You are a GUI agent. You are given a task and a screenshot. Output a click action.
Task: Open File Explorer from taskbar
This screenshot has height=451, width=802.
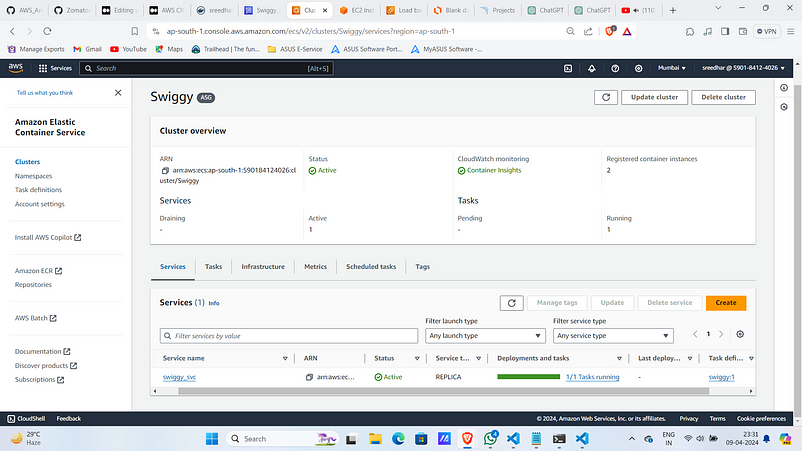(375, 439)
